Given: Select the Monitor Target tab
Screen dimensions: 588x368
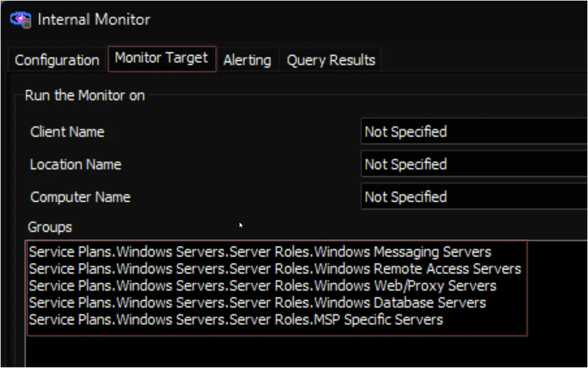Looking at the screenshot, I should click(x=162, y=58).
